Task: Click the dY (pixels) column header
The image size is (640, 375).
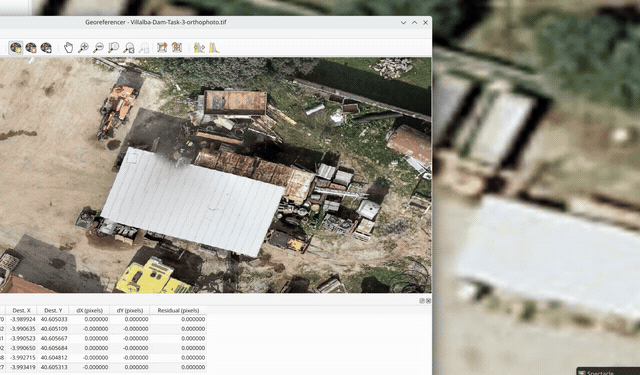Action: point(130,310)
